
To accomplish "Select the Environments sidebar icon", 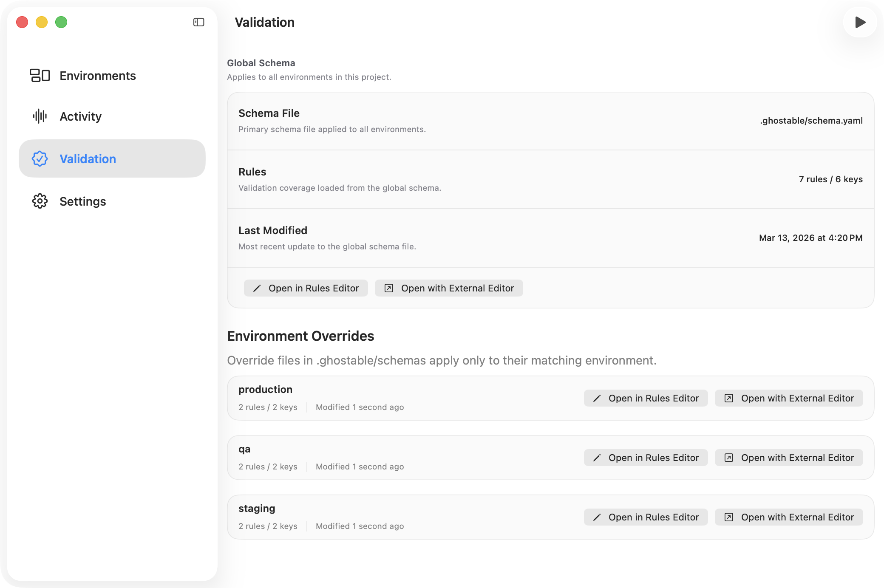I will coord(40,75).
